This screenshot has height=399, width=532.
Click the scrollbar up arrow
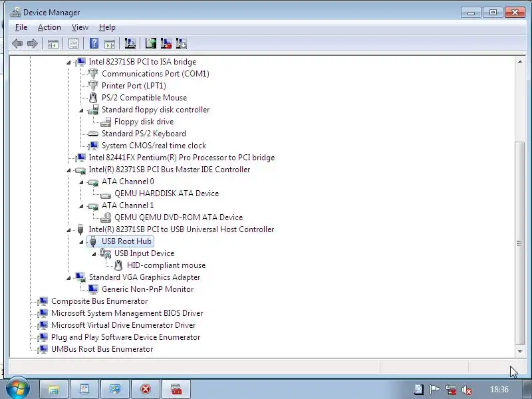tap(520, 61)
